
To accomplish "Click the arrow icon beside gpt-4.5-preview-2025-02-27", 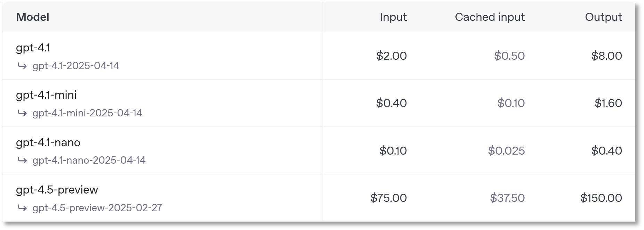I will pyautogui.click(x=22, y=208).
